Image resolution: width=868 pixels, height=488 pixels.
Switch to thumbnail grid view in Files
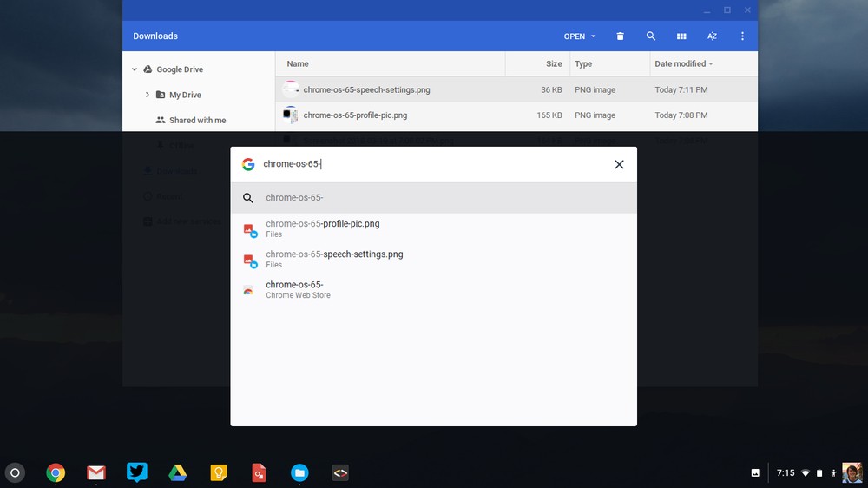coord(681,36)
